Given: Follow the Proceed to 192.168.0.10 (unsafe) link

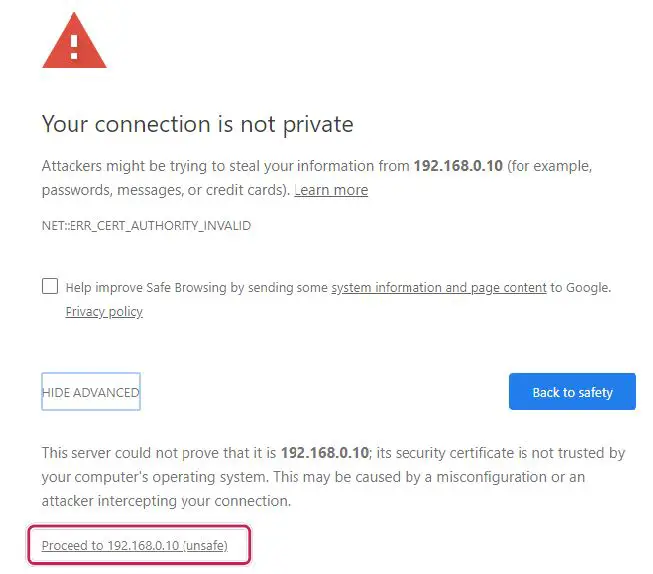Looking at the screenshot, I should click(135, 546).
